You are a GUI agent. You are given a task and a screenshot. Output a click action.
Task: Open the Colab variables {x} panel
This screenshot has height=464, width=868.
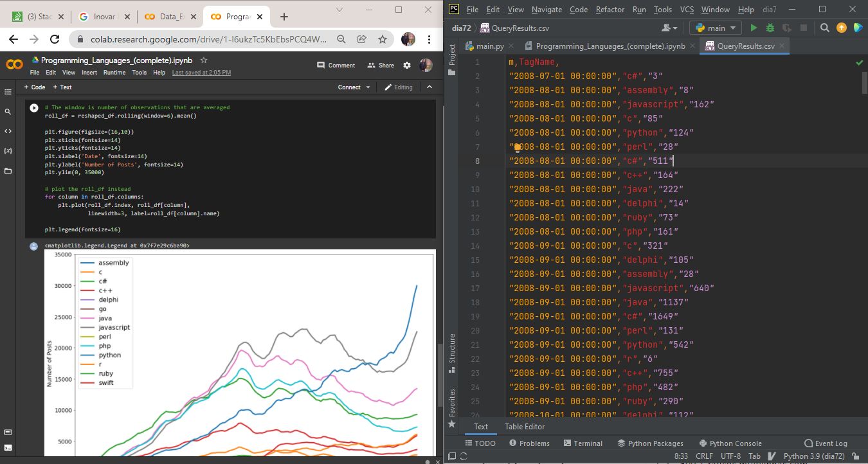click(x=8, y=151)
